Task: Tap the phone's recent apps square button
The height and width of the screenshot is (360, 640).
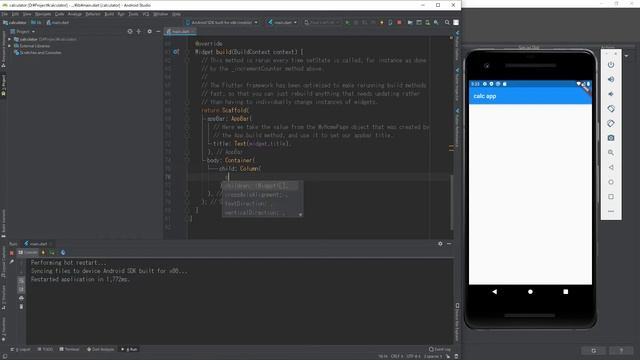Action: (x=565, y=292)
